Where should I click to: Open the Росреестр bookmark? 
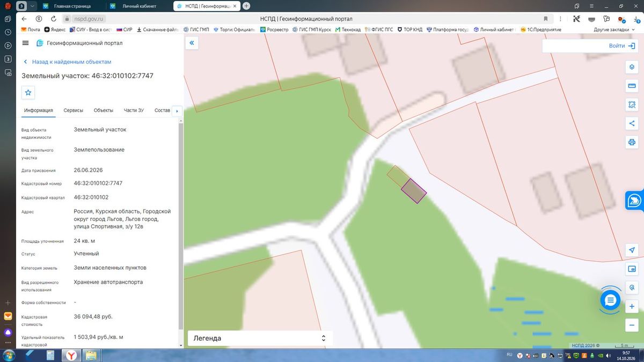pyautogui.click(x=274, y=29)
